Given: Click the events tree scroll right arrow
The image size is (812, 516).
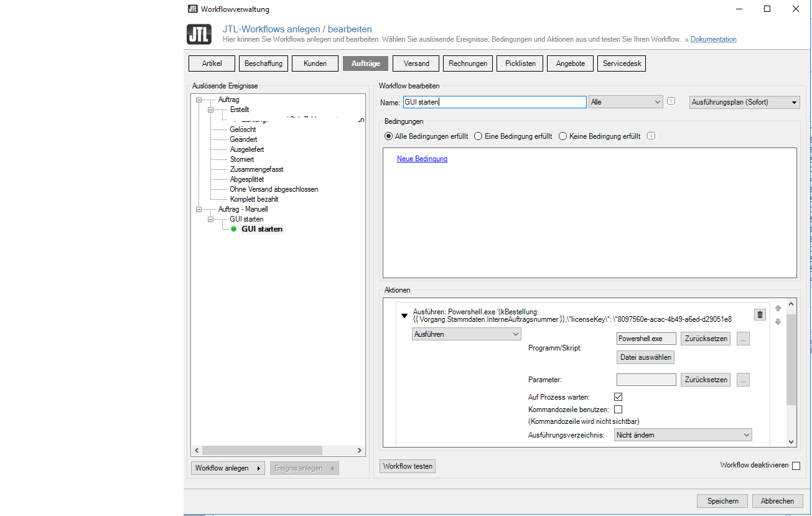Looking at the screenshot, I should click(359, 451).
